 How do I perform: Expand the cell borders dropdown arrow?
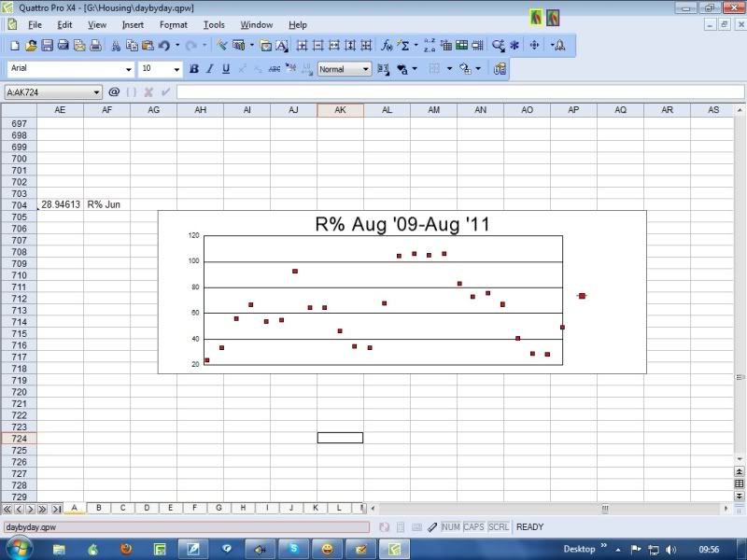449,69
